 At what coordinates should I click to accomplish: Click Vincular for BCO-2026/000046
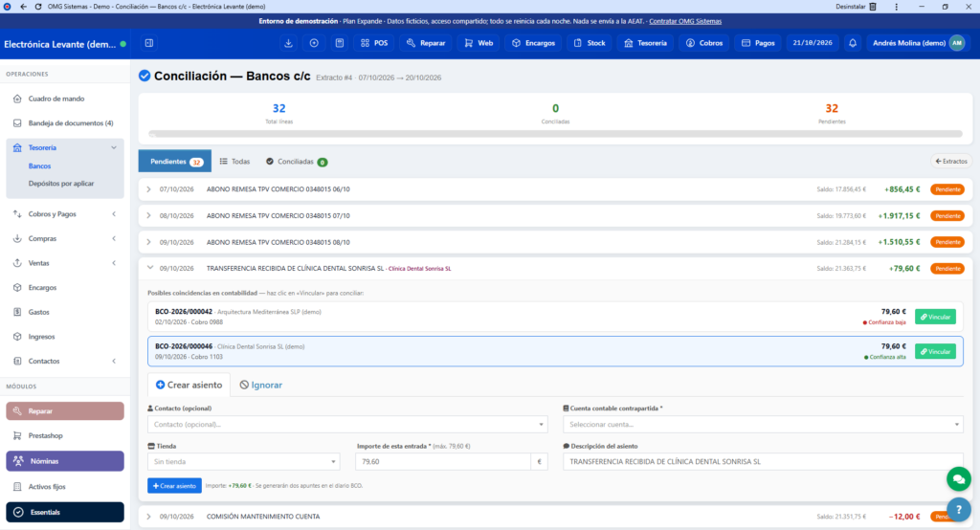pyautogui.click(x=935, y=352)
